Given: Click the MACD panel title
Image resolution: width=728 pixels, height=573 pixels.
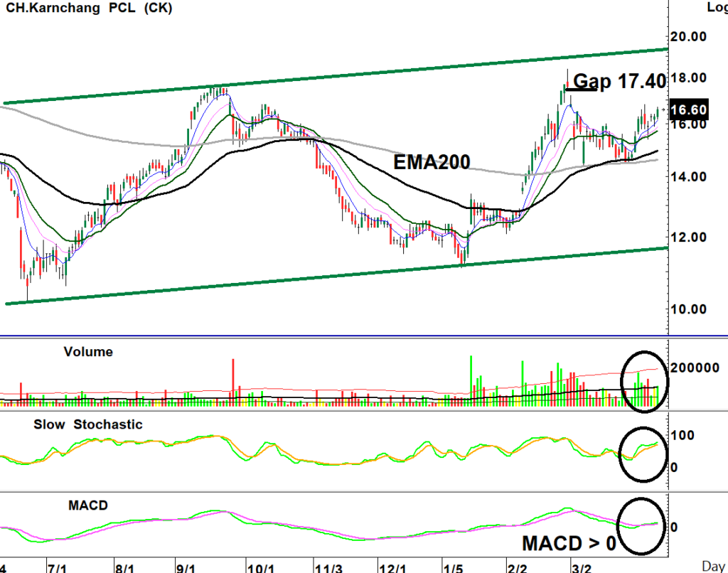Looking at the screenshot, I should 88,505.
